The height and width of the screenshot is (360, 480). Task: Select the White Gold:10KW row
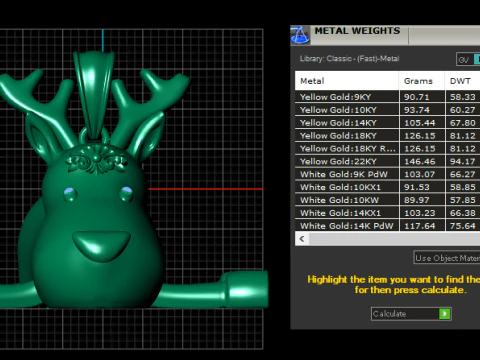[387, 200]
